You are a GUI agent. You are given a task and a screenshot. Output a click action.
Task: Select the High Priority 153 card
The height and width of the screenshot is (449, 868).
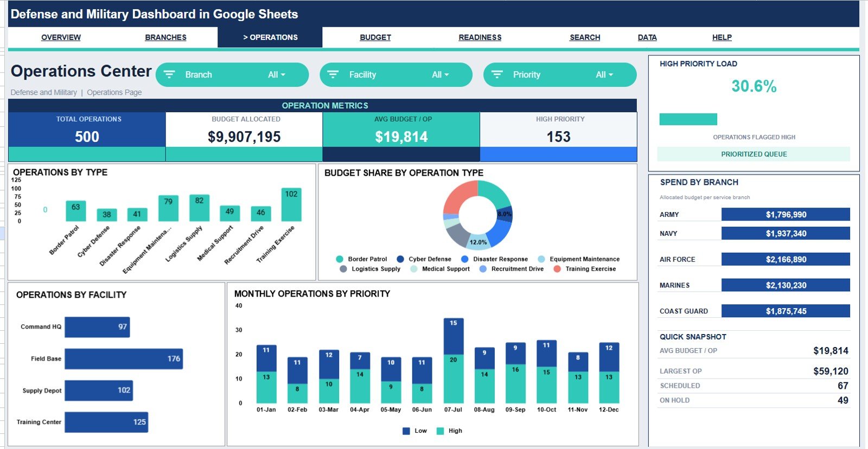coord(559,137)
